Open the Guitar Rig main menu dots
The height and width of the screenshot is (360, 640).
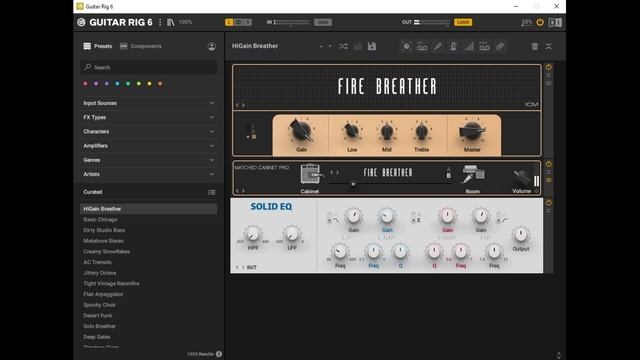tap(160, 22)
